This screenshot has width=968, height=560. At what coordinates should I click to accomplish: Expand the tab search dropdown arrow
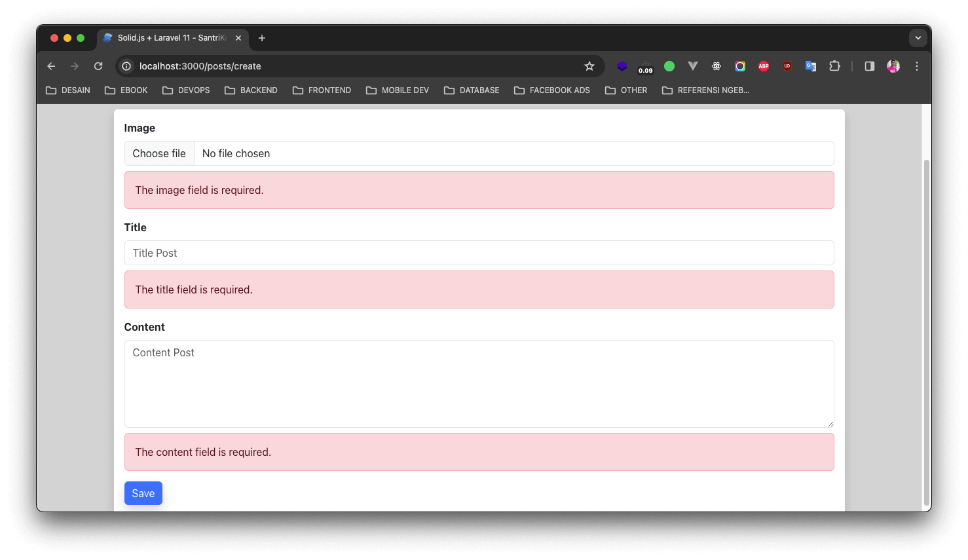(918, 38)
